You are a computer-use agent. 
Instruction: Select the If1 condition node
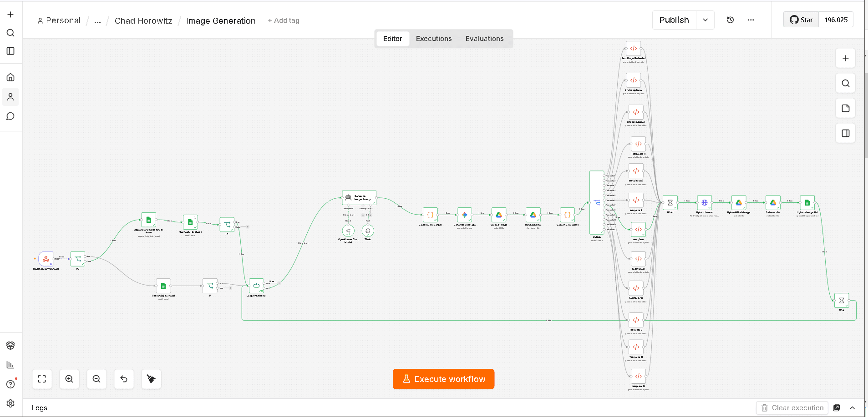coord(227,225)
